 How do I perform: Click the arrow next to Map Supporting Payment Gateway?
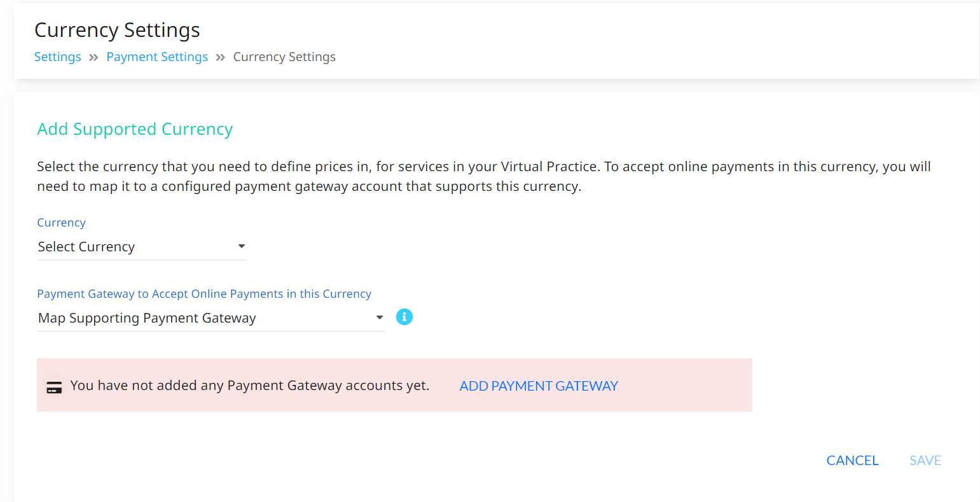(x=380, y=317)
